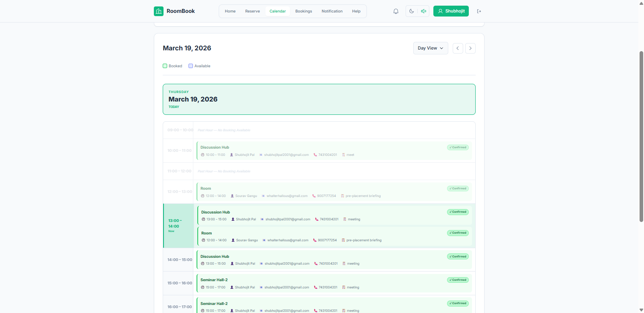Click clock icon in 14:00 Discussion Hub booking
The image size is (644, 313).
(x=203, y=264)
